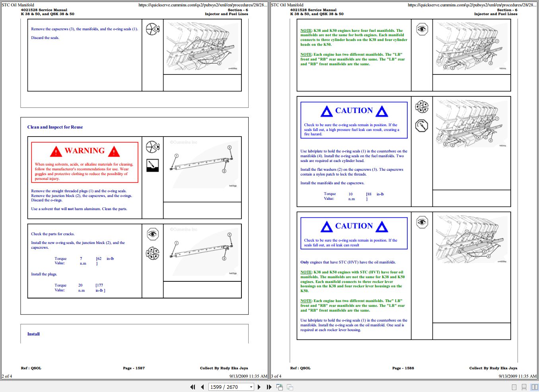Click the quickserve.cummins.com URL on right page
This screenshot has width=539, height=392.
(472, 5)
